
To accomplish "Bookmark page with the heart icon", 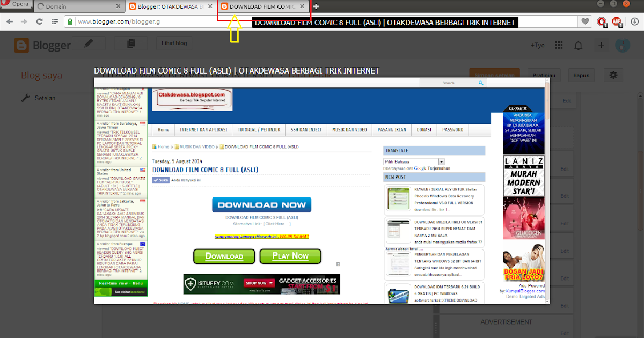I will (x=585, y=22).
